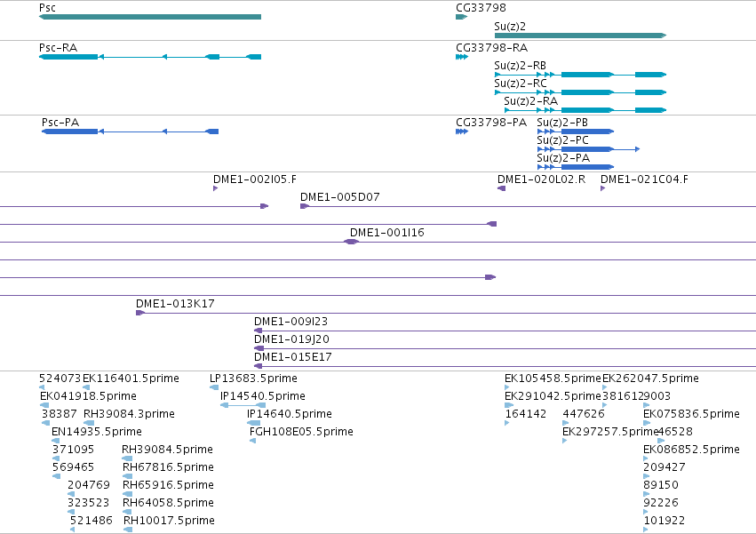Click the CG33798 gene label

tap(481, 8)
